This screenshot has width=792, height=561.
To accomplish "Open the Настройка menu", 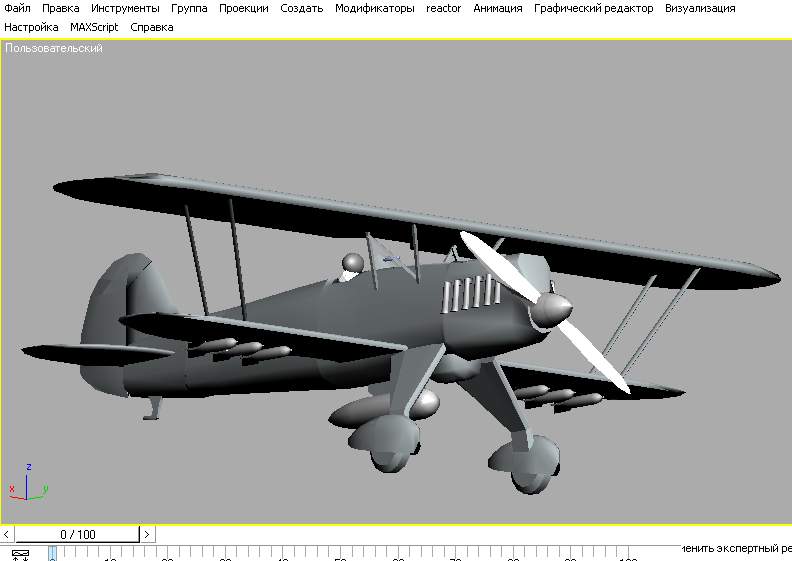I will coord(31,27).
